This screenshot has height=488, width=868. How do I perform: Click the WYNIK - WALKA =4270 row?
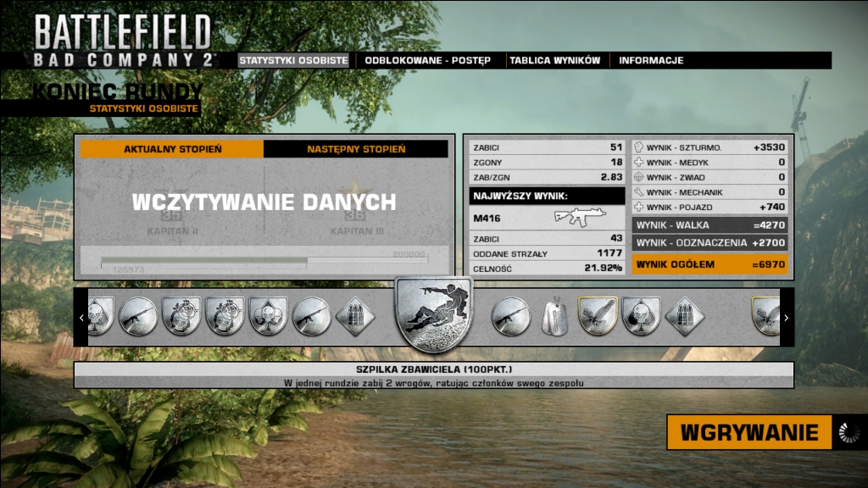pos(709,225)
